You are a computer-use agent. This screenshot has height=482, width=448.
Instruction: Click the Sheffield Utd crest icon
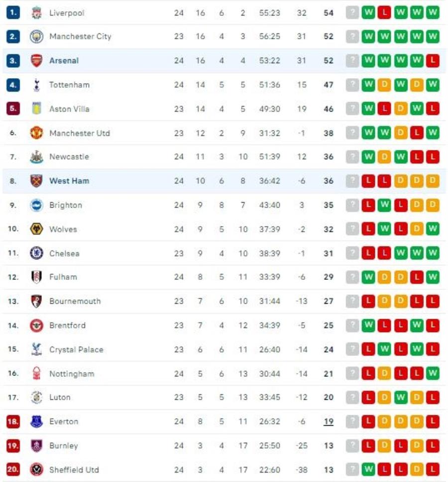(36, 470)
